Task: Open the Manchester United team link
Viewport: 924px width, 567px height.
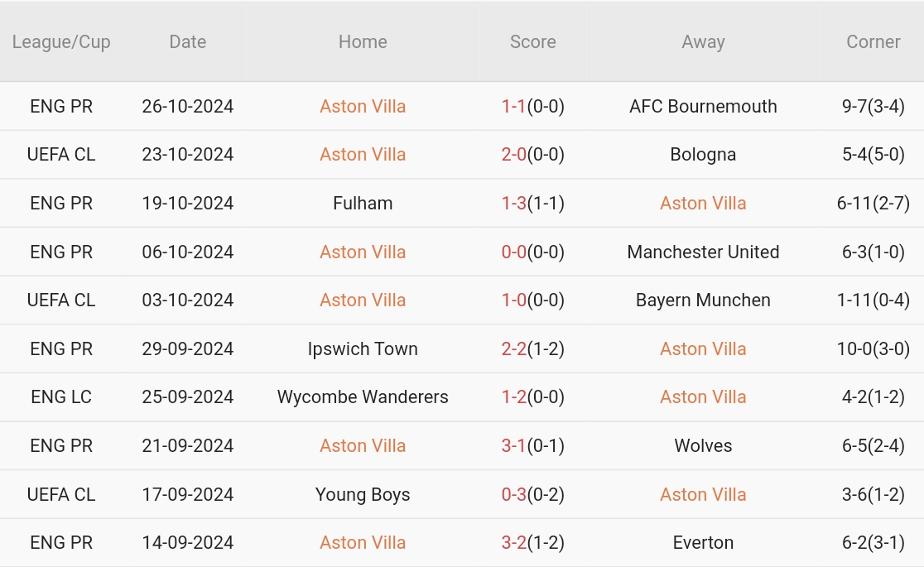Action: point(703,252)
